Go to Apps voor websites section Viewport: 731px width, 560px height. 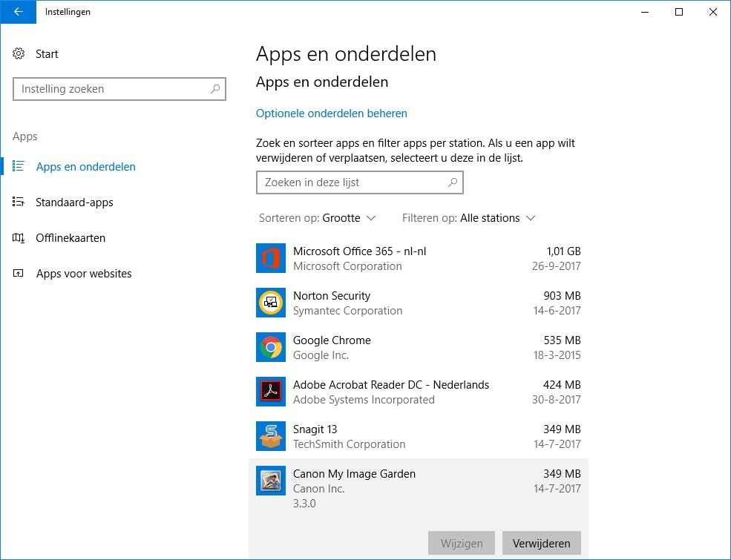pyautogui.click(x=84, y=274)
